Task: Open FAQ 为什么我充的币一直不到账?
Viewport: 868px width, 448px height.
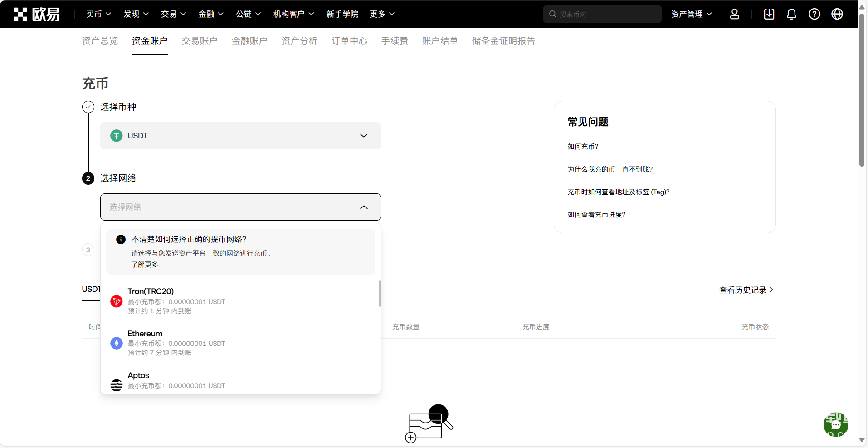Action: tap(610, 169)
